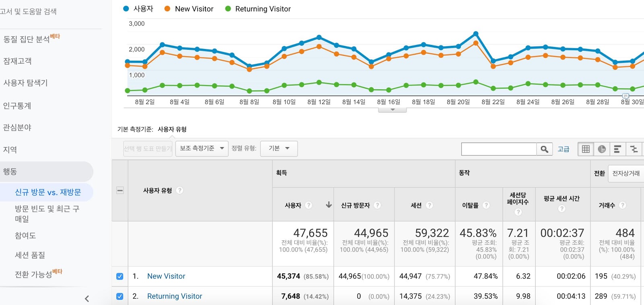Sort by 세션 column header
The image size is (644, 305).
point(416,205)
